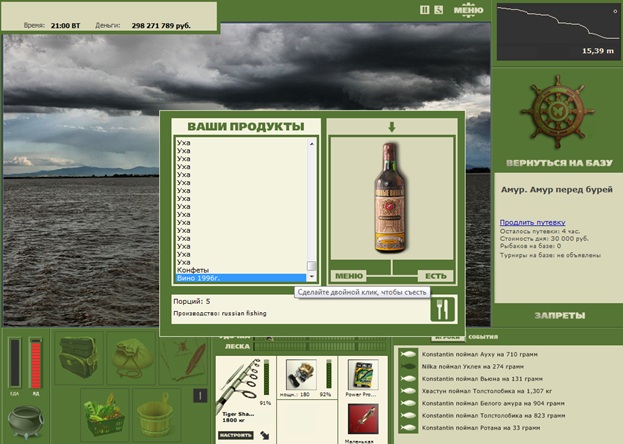This screenshot has height=444, width=623.
Task: Open the drawstring sack icon
Action: point(131,357)
